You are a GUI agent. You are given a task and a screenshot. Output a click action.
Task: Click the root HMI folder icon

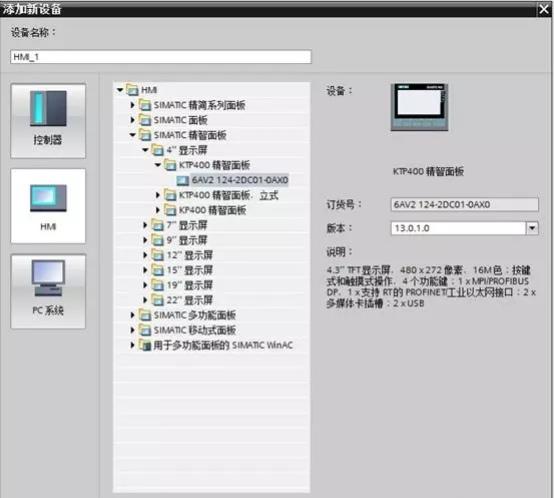132,90
